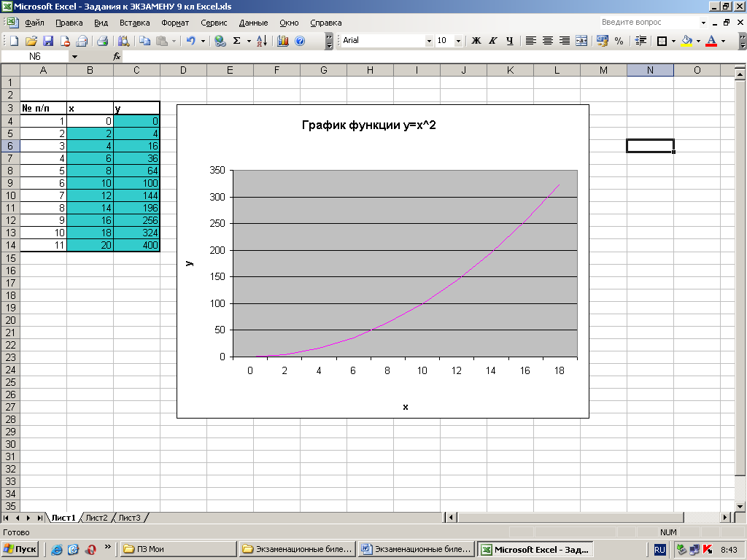Viewport: 747px width, 560px height.
Task: Center text in the cell
Action: click(548, 41)
